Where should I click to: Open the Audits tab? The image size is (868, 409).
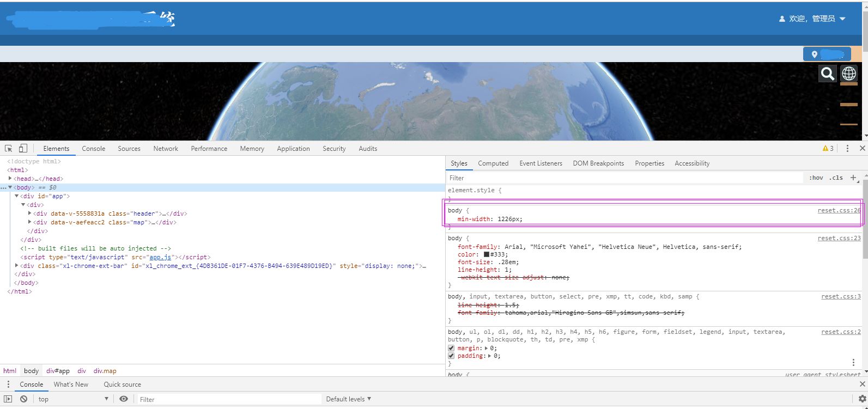tap(368, 148)
